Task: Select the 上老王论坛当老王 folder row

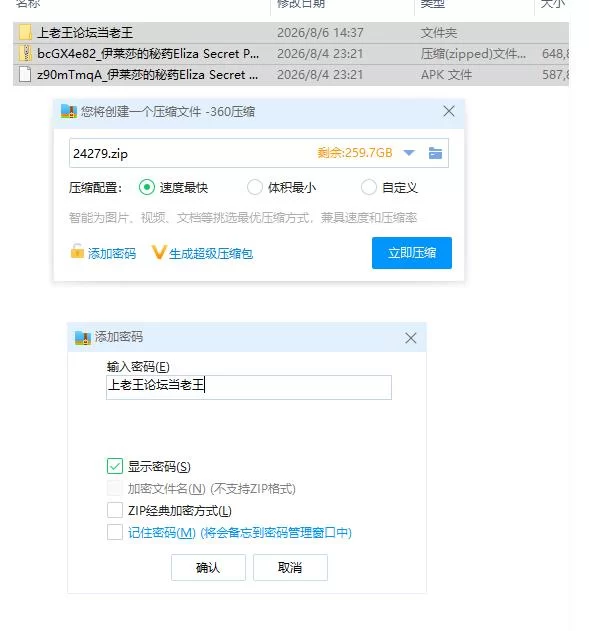Action: click(x=290, y=33)
